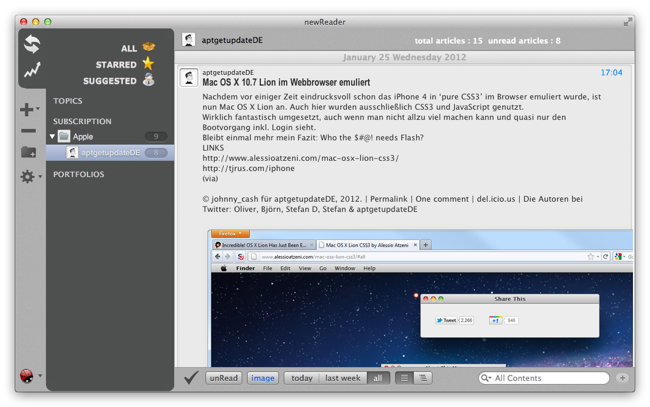
Task: Click the article author avatar
Action: tap(189, 78)
